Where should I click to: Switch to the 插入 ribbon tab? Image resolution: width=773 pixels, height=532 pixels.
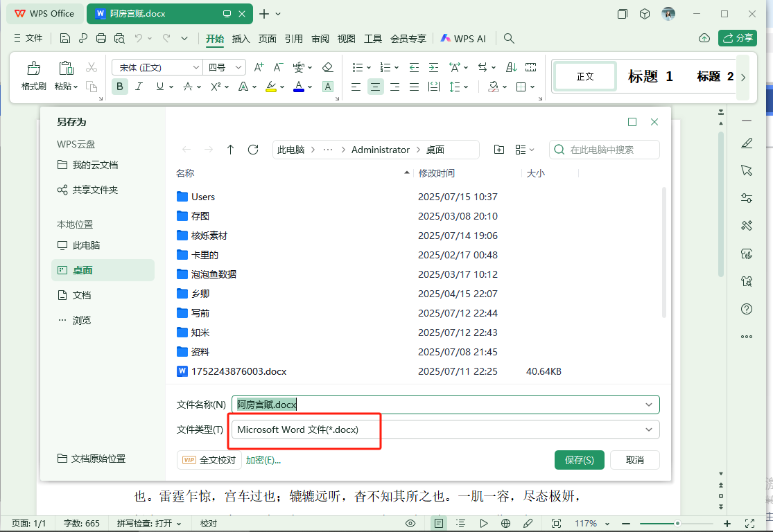coord(240,39)
